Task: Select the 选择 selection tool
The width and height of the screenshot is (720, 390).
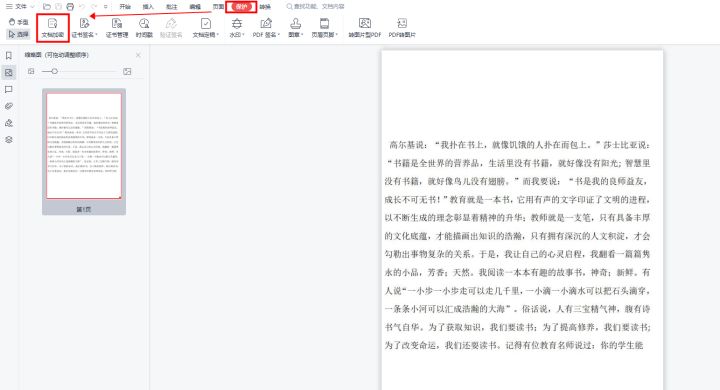Action: coord(19,34)
